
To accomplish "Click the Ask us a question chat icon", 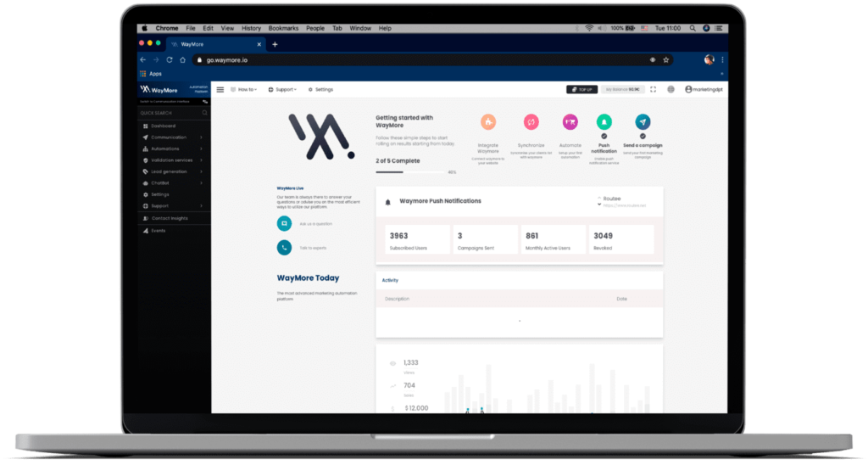I will tap(284, 223).
